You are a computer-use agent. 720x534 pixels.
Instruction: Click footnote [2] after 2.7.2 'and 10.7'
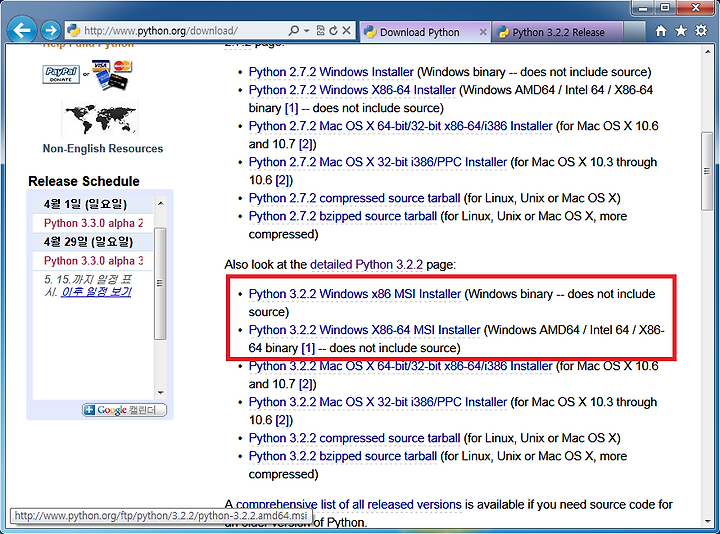point(306,145)
